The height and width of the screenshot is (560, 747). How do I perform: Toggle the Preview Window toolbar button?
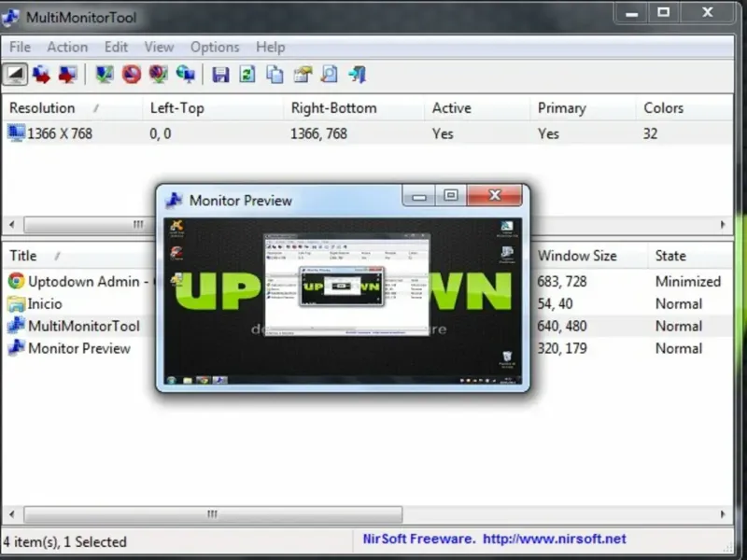(15, 75)
